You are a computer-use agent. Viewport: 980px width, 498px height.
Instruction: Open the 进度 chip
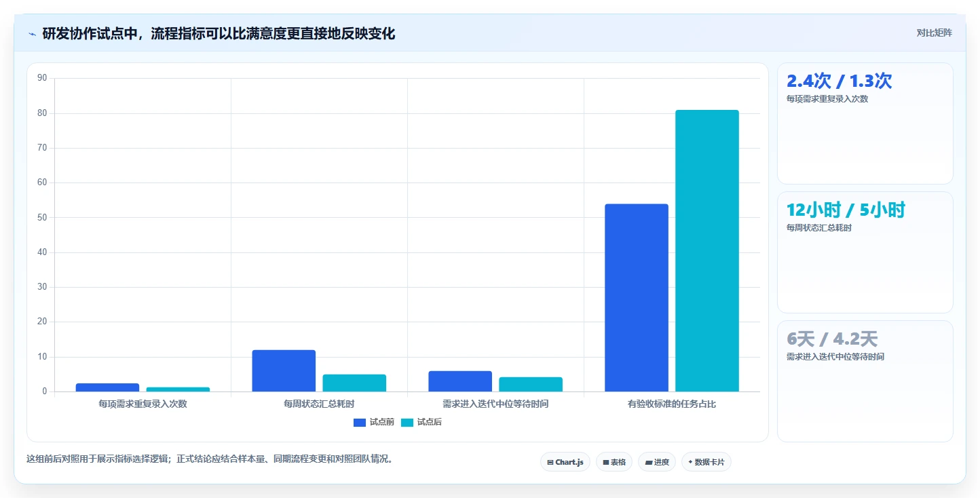[656, 462]
